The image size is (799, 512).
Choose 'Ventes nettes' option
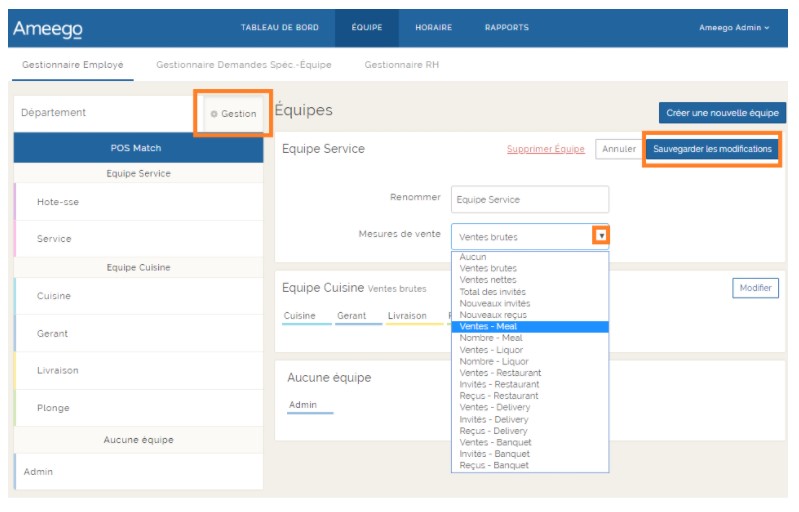[488, 280]
